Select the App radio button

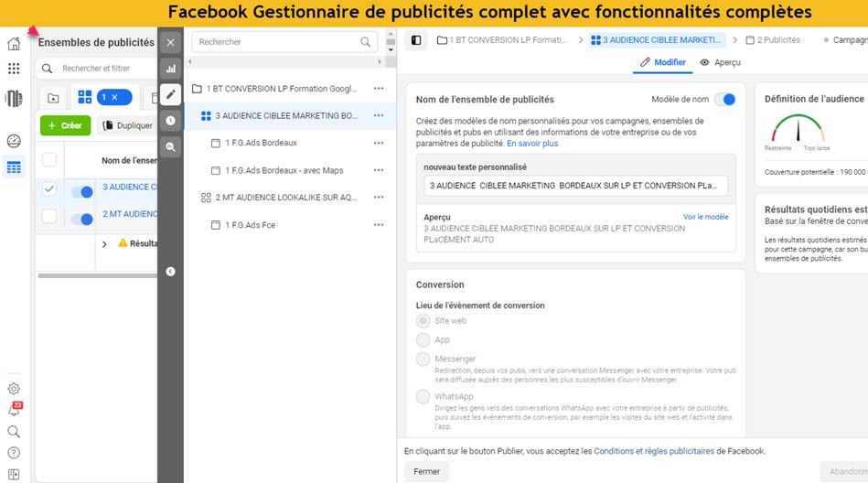[x=423, y=339]
